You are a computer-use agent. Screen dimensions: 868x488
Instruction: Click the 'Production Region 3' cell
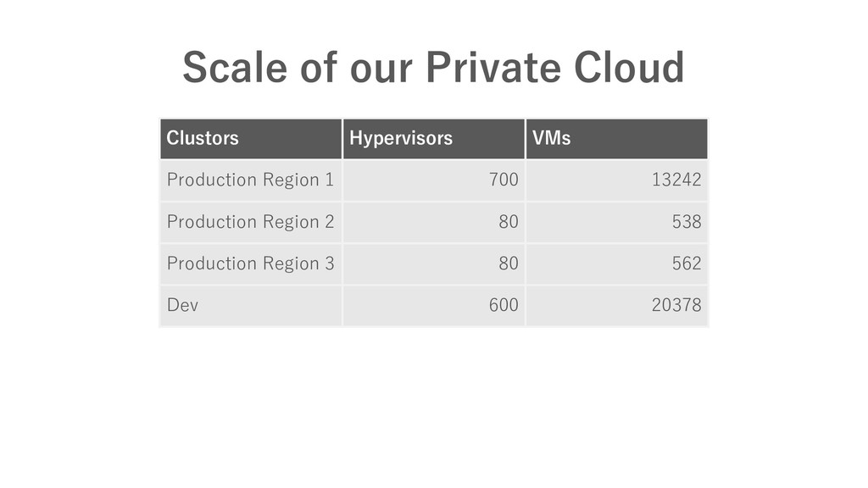pos(251,263)
